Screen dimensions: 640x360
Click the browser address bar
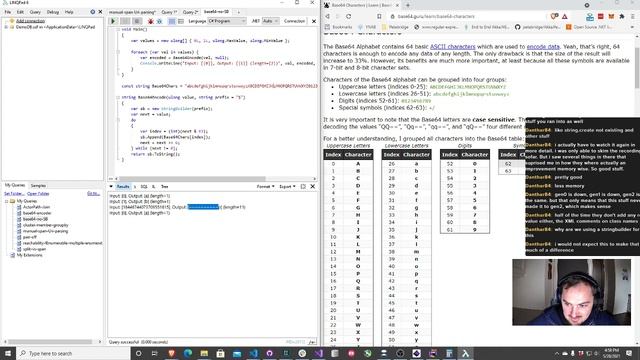467,16
